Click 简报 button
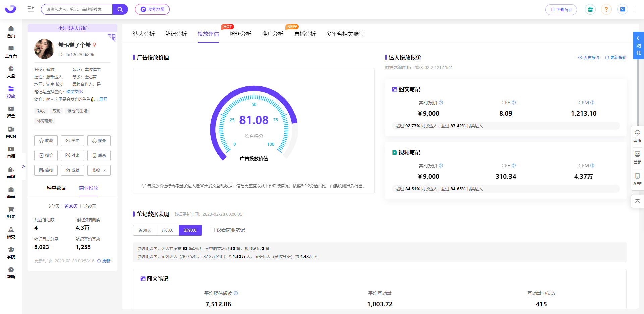This screenshot has height=314, width=644. click(46, 170)
